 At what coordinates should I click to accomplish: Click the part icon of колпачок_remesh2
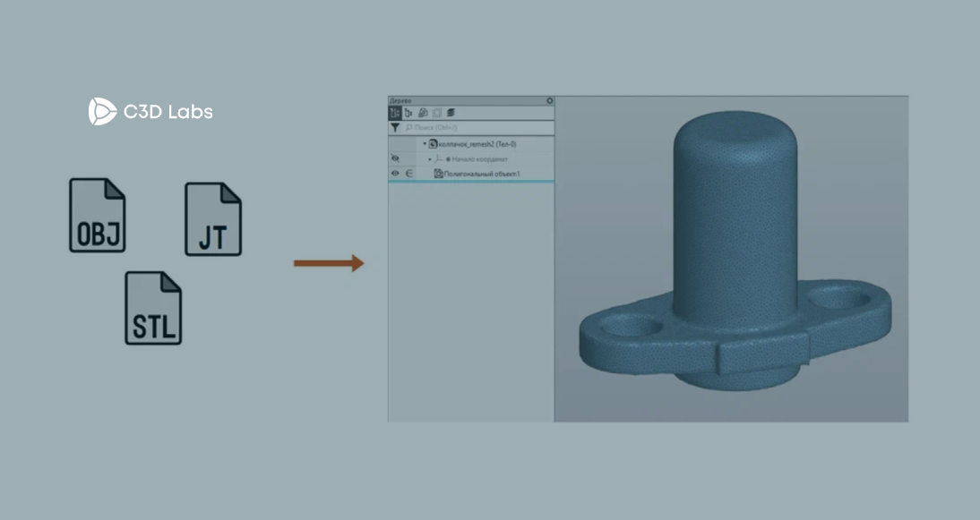pos(434,144)
